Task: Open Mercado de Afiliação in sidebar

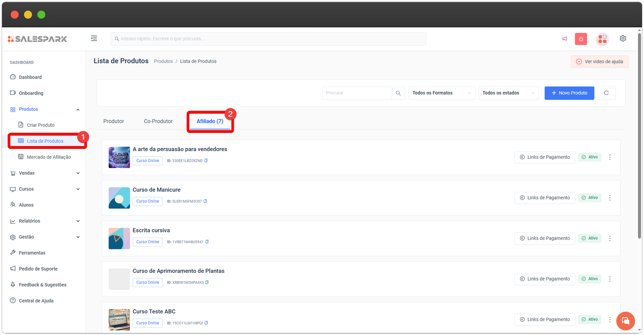Action: (48, 157)
